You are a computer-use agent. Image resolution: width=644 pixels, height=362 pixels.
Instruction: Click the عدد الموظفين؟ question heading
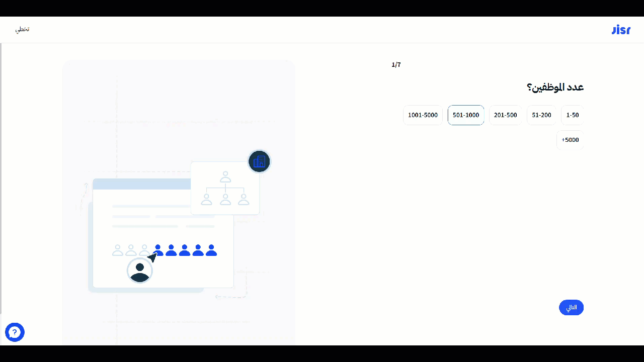click(x=555, y=87)
